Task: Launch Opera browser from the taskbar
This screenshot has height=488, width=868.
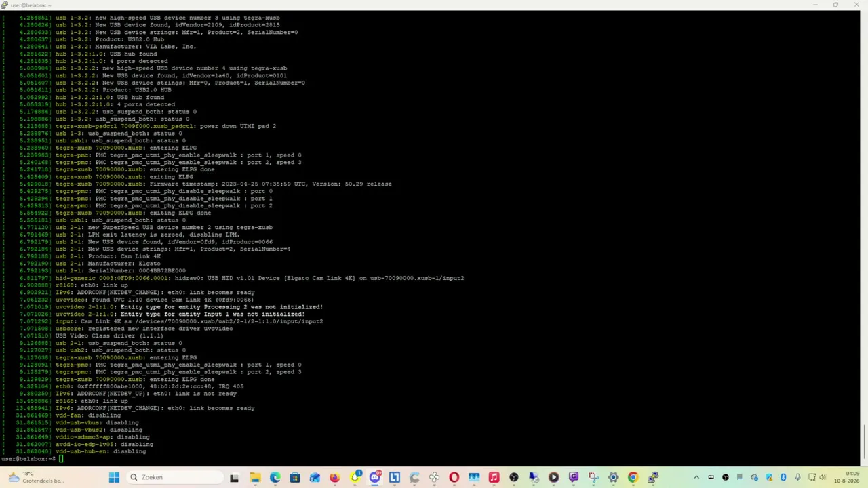Action: coord(454,477)
